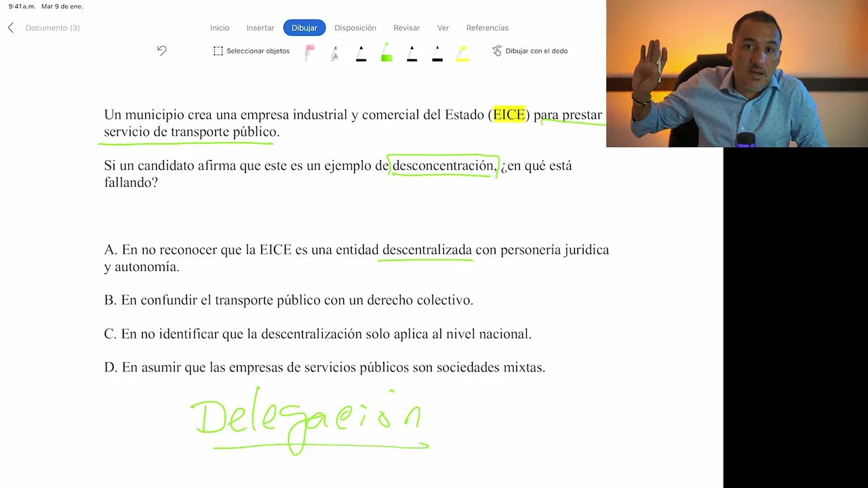Click option B about derecho colectivo

point(289,300)
